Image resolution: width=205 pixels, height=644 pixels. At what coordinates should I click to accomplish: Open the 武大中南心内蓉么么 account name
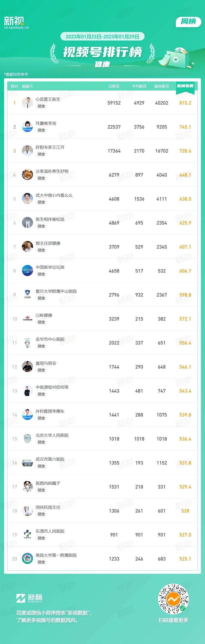pos(54,195)
